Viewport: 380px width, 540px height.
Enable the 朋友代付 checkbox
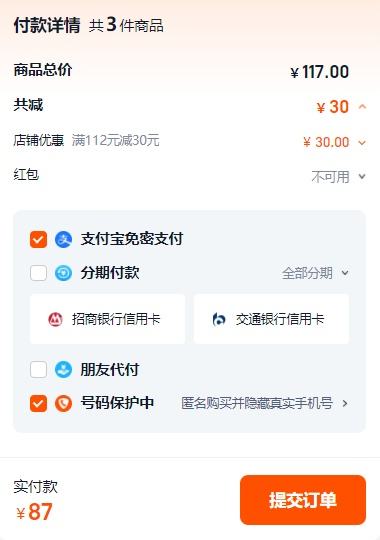click(x=38, y=370)
